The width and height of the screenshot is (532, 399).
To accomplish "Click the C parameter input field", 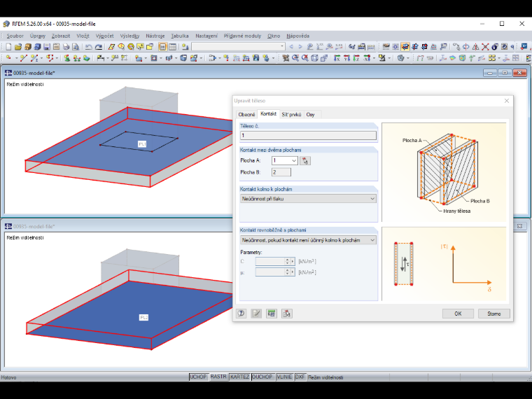I will pos(269,261).
